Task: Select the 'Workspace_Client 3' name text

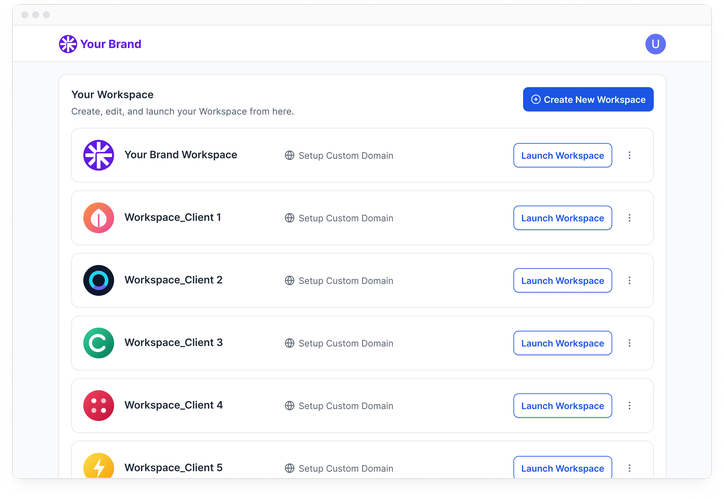Action: [x=174, y=343]
